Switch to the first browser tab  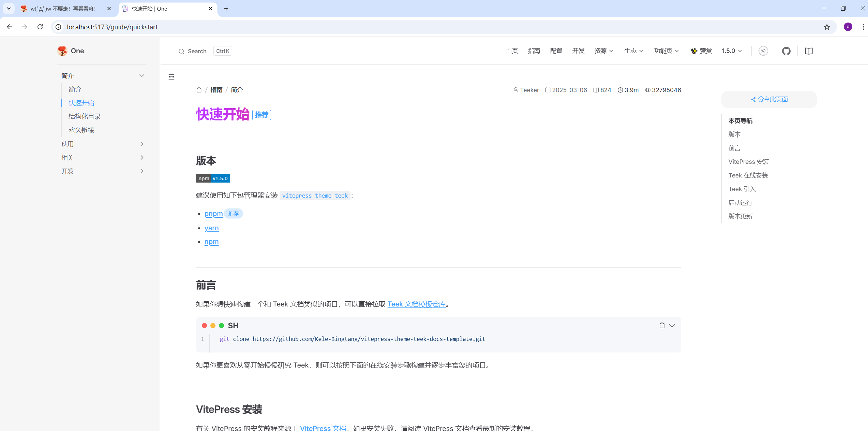tap(63, 9)
